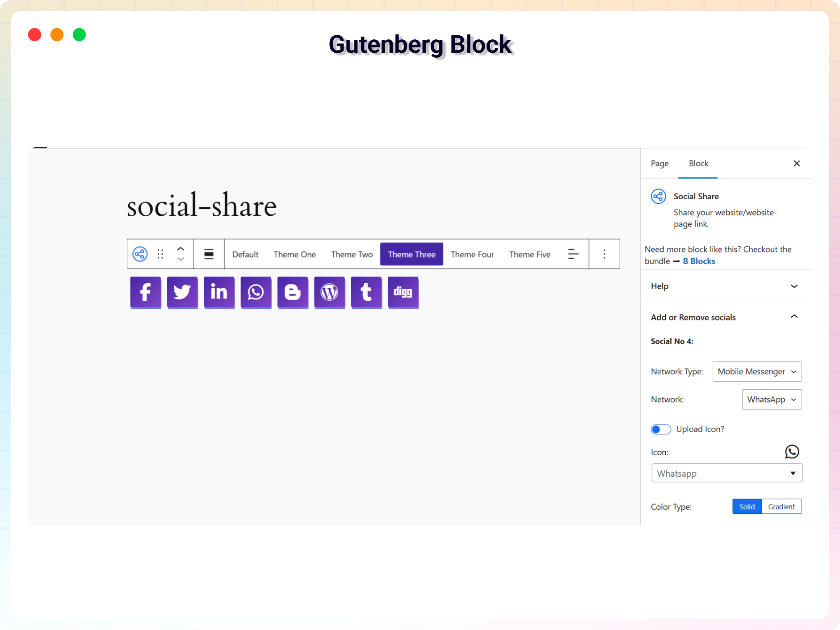
Task: Enable the Upload Icon toggle
Action: click(661, 429)
